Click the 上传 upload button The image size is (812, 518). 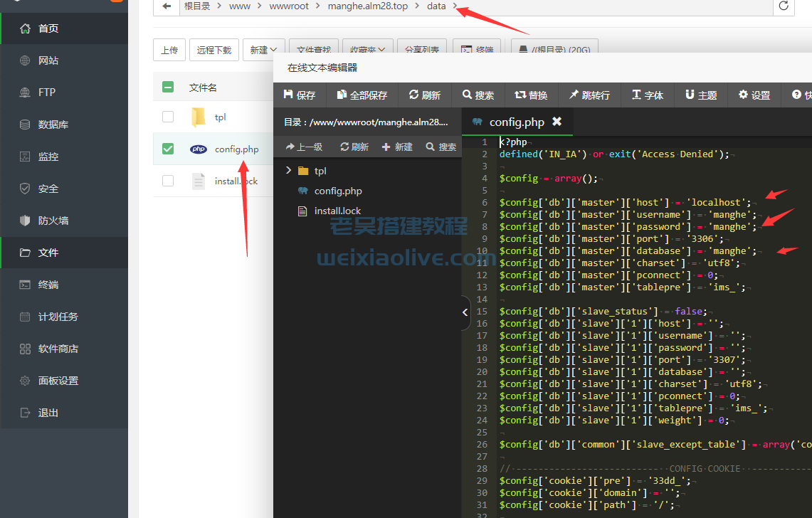click(x=169, y=50)
